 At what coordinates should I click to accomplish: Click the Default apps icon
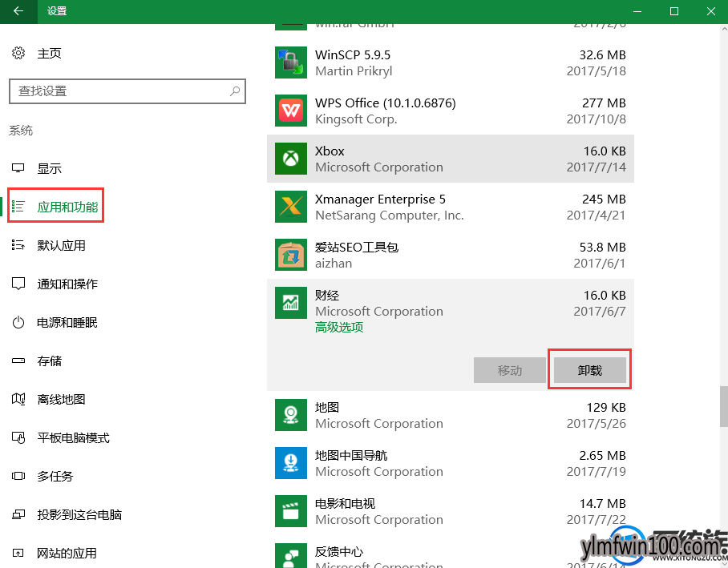click(18, 245)
